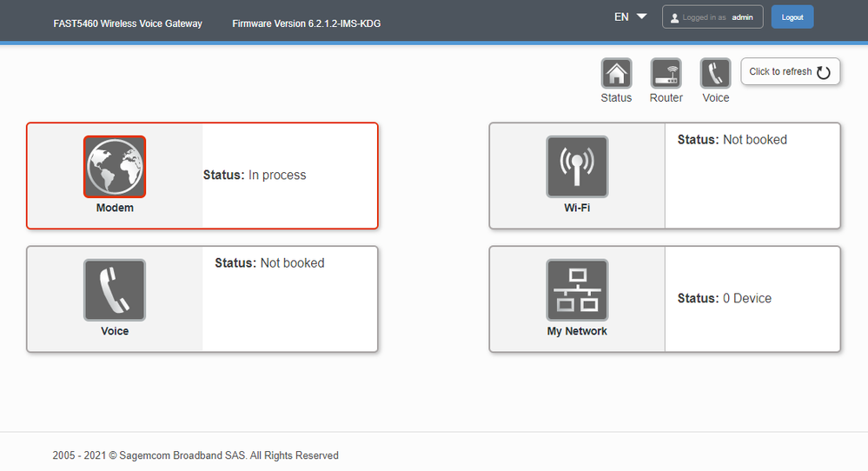Select the Router navigation label

point(666,98)
